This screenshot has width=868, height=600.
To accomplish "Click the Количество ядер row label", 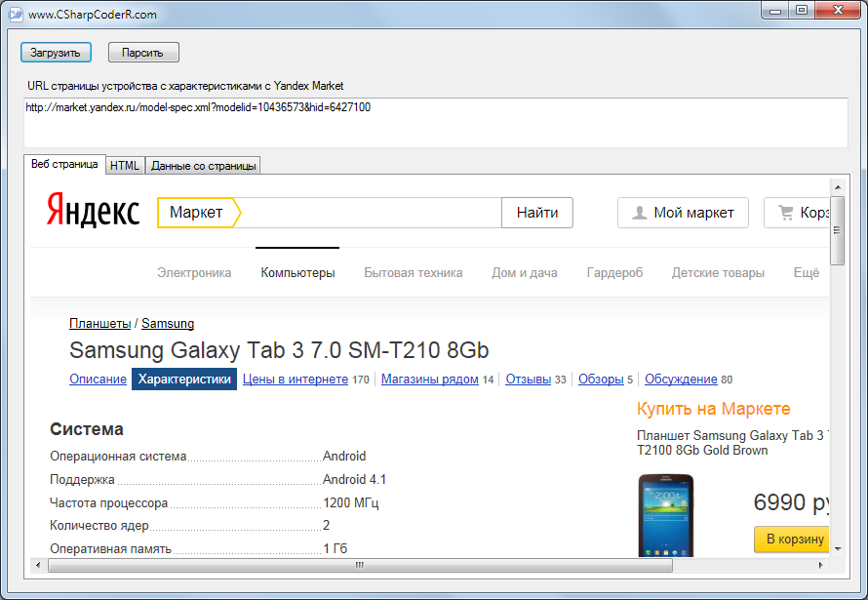I will pyautogui.click(x=99, y=525).
